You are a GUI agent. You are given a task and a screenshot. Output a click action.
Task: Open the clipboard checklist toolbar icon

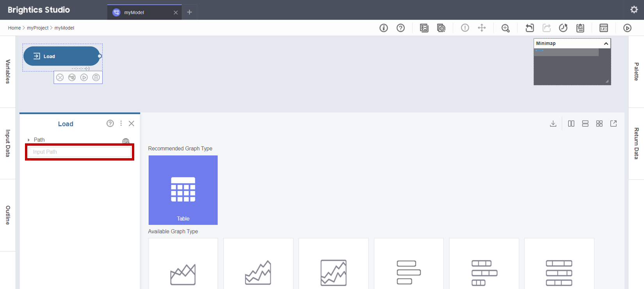click(580, 28)
